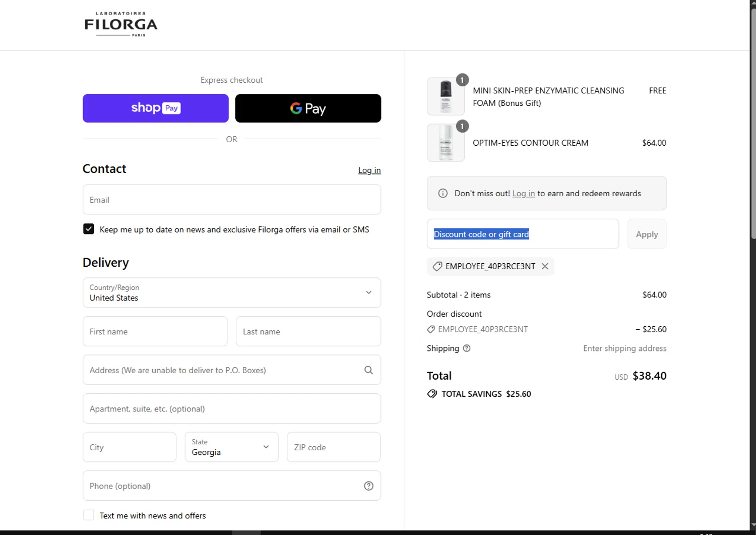Click the Apply discount button
Screen dimensions: 756x535
pyautogui.click(x=647, y=234)
